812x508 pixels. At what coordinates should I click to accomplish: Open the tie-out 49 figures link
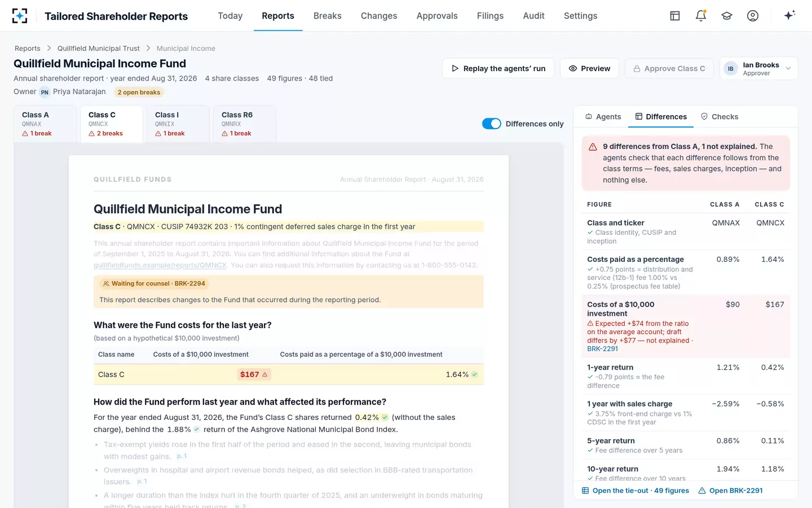coord(636,491)
